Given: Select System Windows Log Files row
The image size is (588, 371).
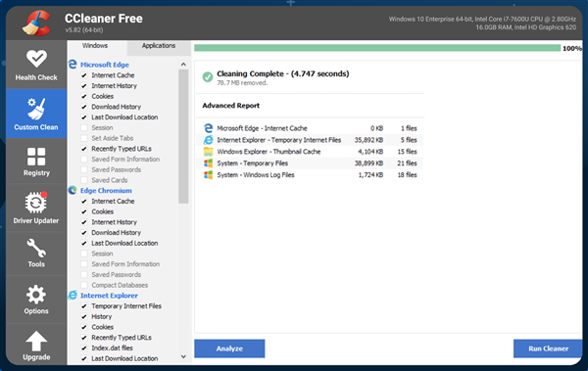Looking at the screenshot, I should click(311, 174).
